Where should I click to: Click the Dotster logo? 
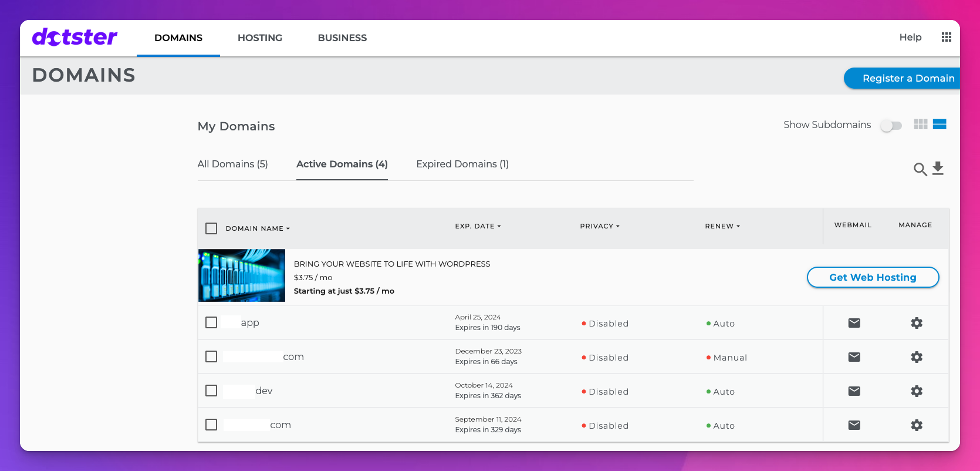tap(75, 37)
